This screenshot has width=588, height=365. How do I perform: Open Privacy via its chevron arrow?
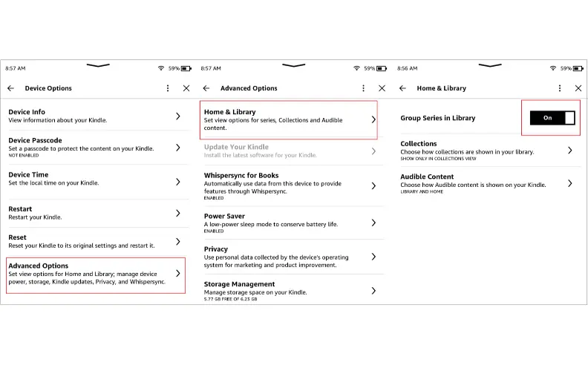point(373,257)
